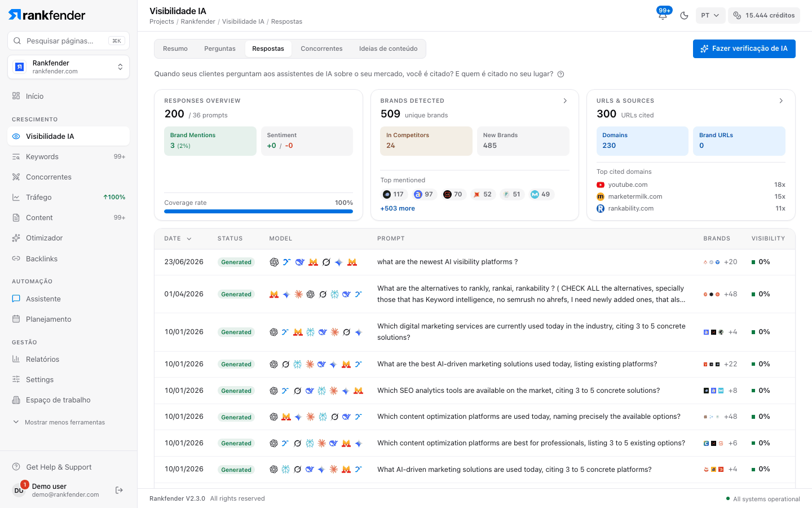Open Backlinks link icon in sidebar
This screenshot has height=508, width=812.
pos(16,259)
